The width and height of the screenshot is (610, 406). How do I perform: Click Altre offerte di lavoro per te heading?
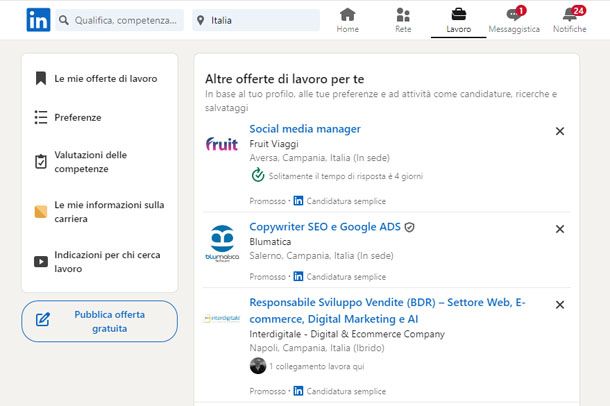(285, 79)
